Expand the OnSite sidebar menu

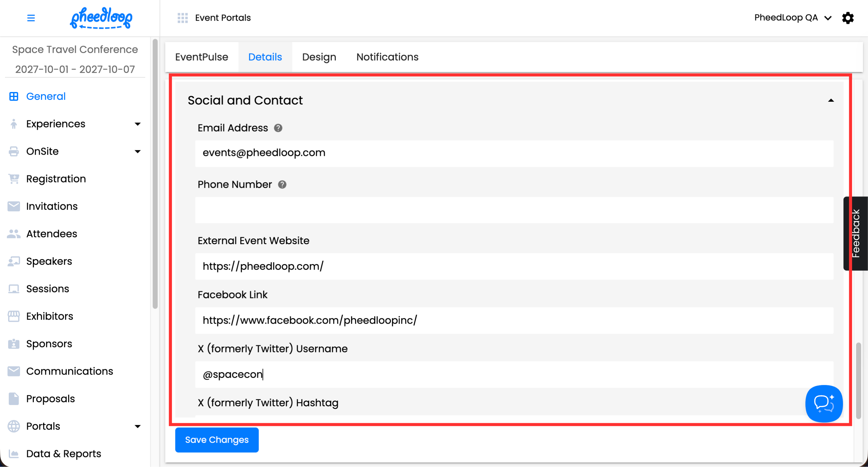[137, 151]
